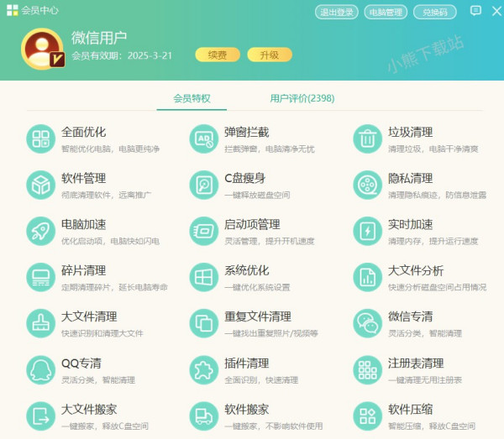
Task: Open the 注册表清理 grid icon
Action: click(368, 370)
